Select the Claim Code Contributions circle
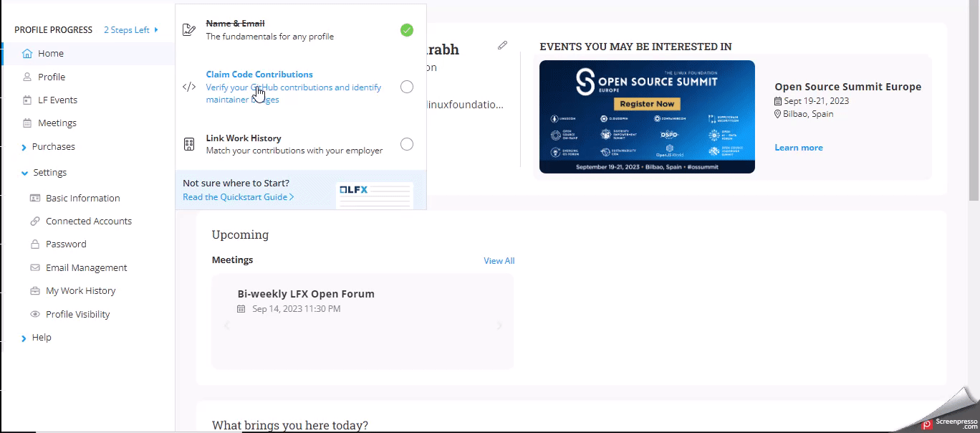Image resolution: width=980 pixels, height=433 pixels. (x=406, y=87)
